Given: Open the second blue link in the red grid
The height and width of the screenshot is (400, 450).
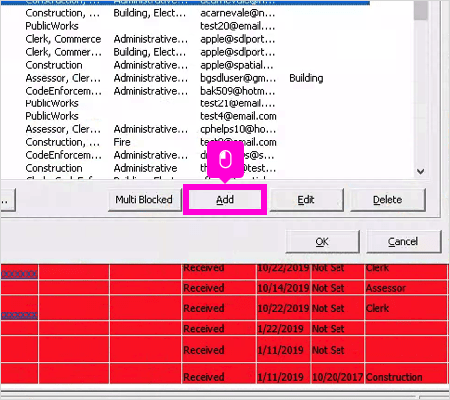Looking at the screenshot, I should [19, 314].
